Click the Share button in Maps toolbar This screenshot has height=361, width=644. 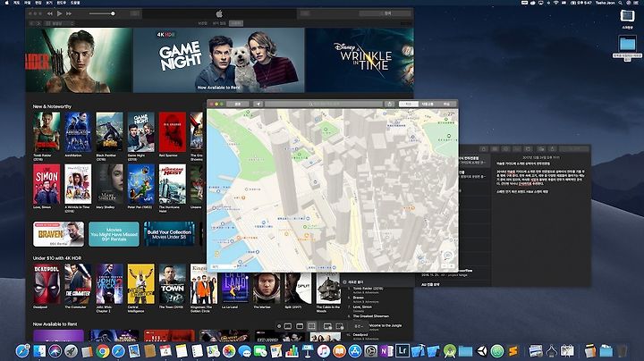[390, 105]
